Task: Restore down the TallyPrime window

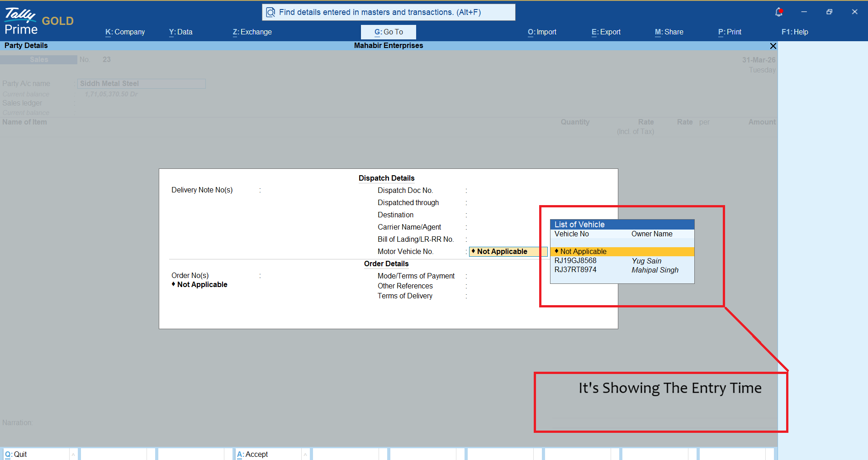Action: [830, 12]
